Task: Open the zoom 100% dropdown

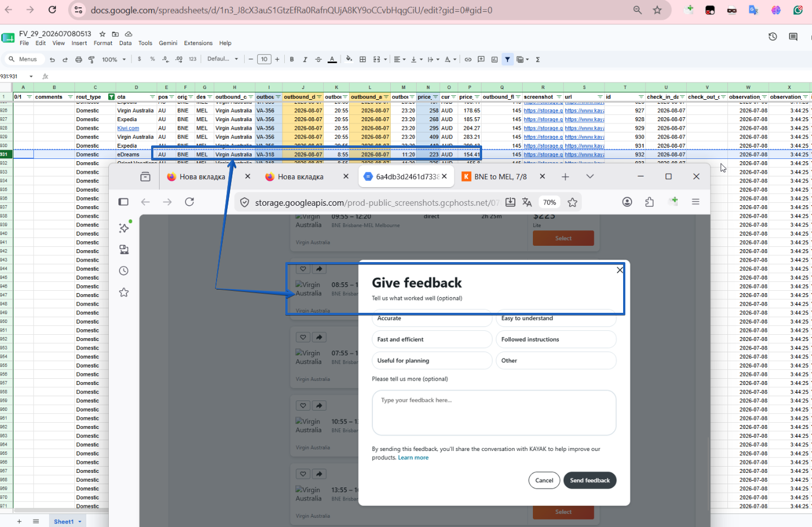Action: coord(114,59)
